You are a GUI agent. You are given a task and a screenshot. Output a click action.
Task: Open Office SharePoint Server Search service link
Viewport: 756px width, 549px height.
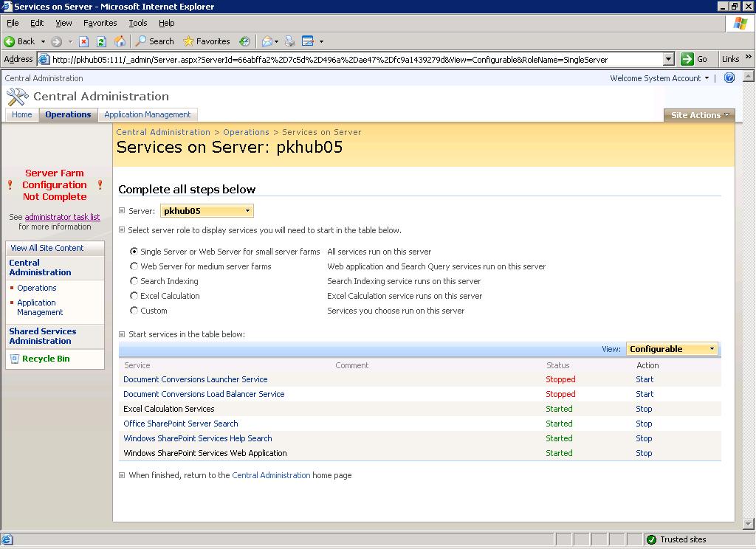pyautogui.click(x=181, y=424)
